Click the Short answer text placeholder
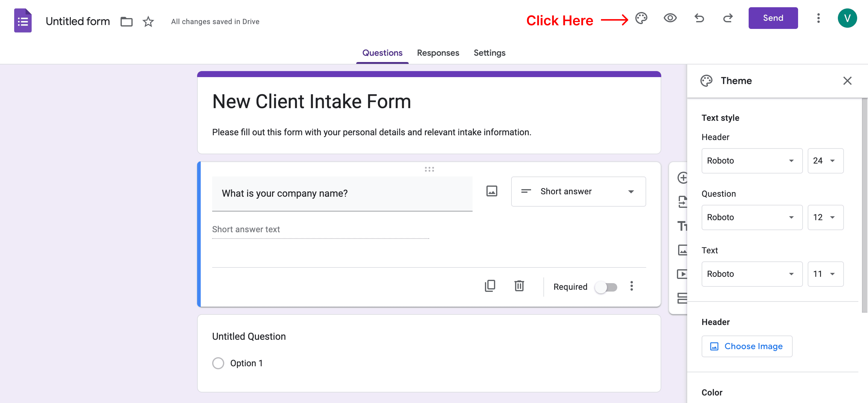The width and height of the screenshot is (868, 403). [x=246, y=230]
